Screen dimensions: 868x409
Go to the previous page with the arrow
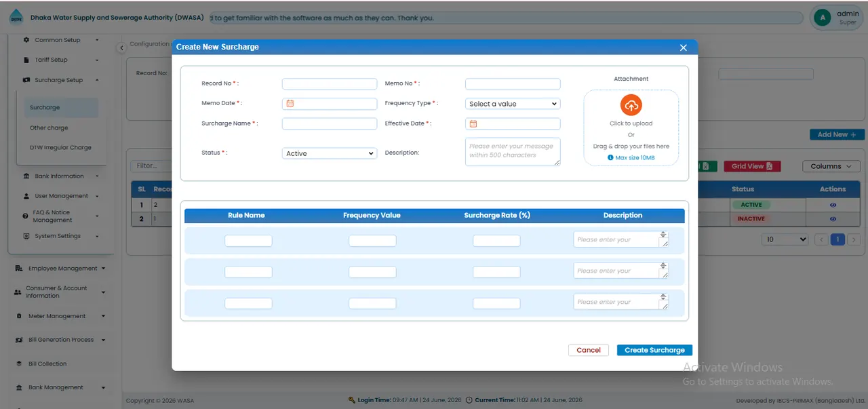coord(821,239)
